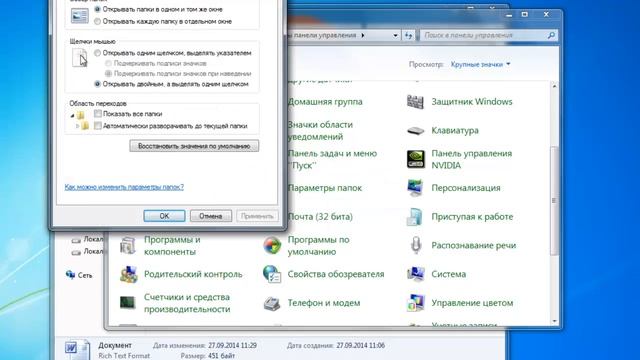Click the 'Rich Text Format' file type text
The image size is (640, 360).
coord(124,356)
